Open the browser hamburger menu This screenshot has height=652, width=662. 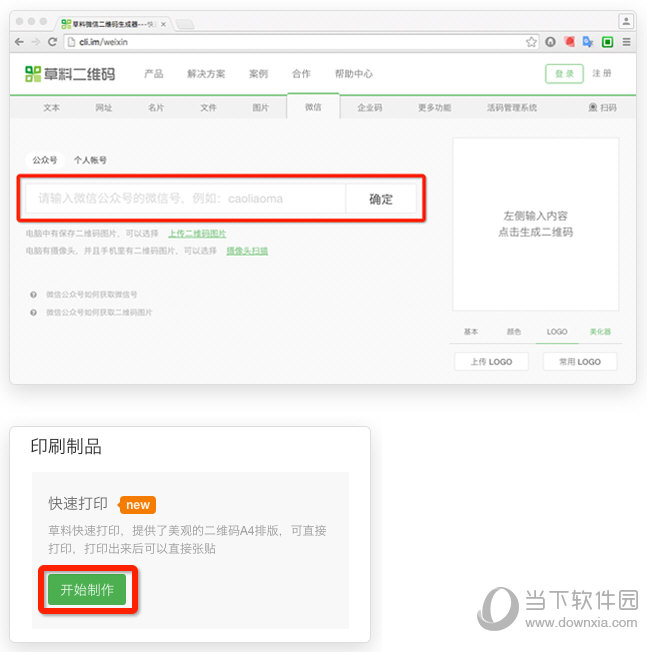627,42
